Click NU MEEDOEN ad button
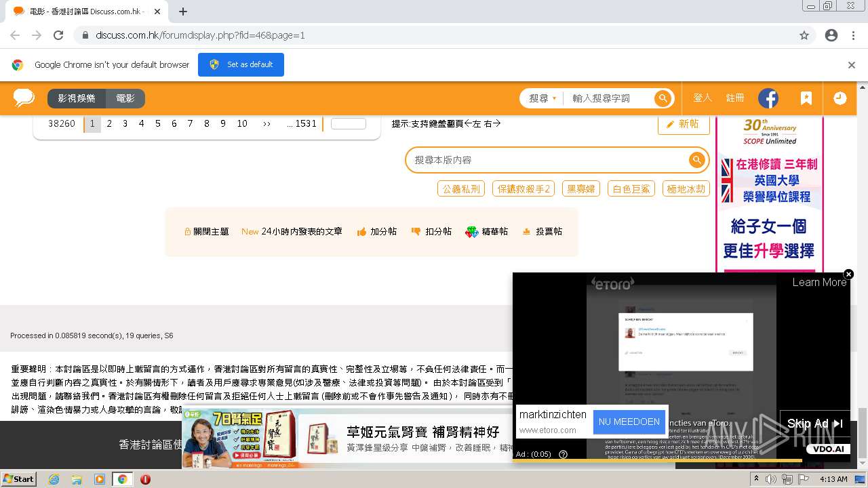 [629, 422]
